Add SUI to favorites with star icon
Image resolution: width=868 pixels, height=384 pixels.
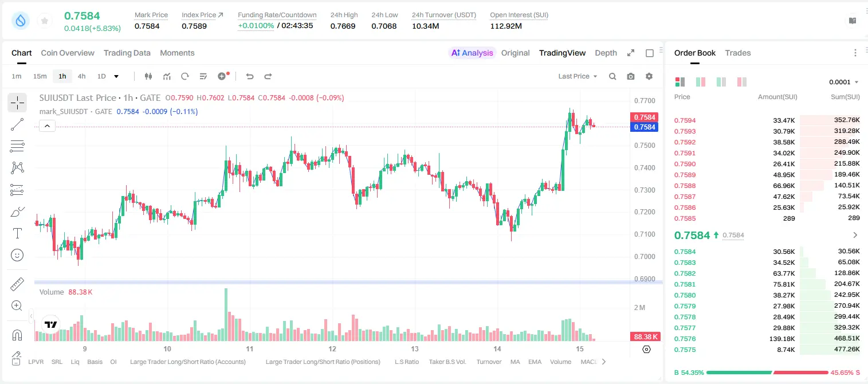[x=45, y=21]
